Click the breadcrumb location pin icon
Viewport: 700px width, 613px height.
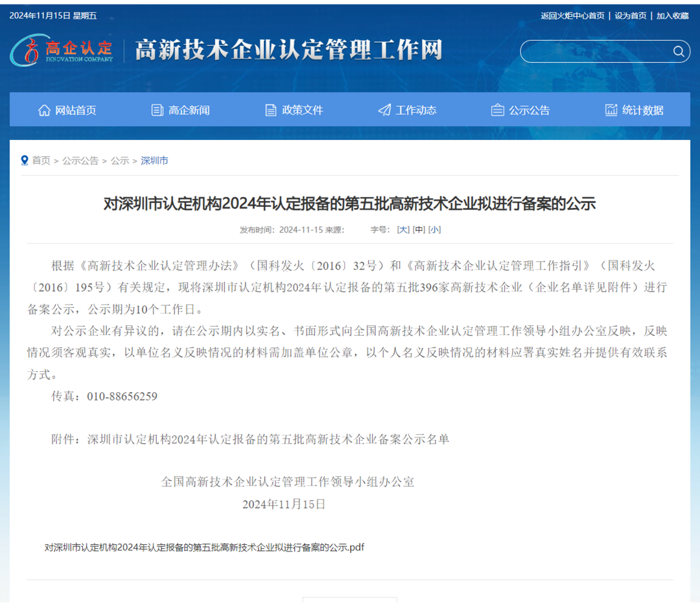(x=25, y=161)
